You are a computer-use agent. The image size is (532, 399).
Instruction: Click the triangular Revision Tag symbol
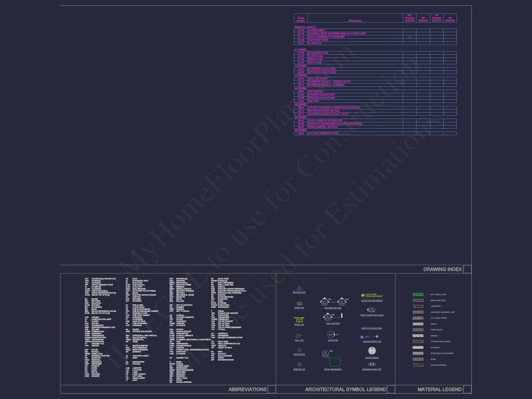point(299,288)
